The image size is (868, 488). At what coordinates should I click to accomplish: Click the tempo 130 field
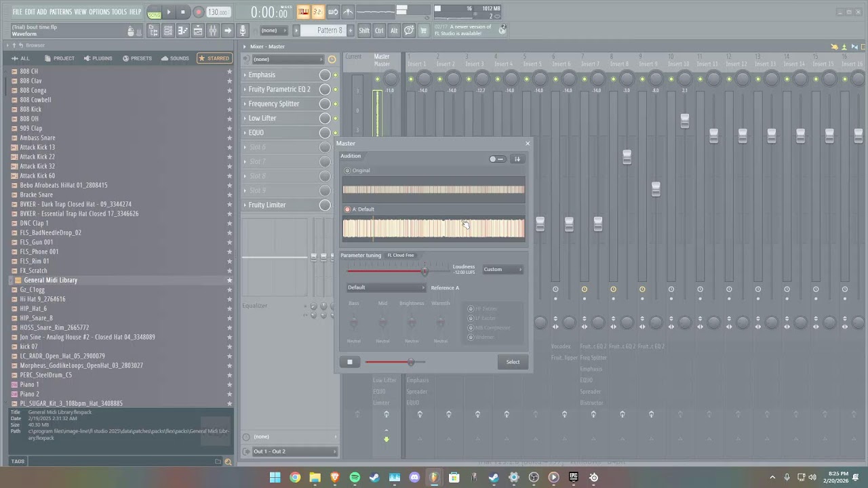tap(218, 12)
